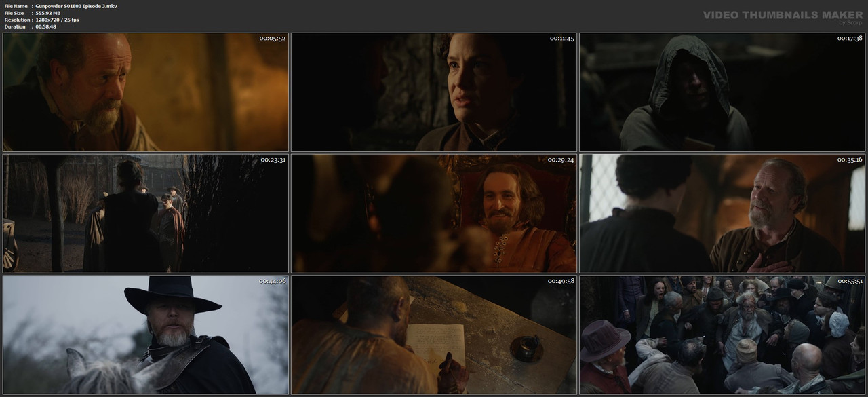
Task: Select the hooded figure thumbnail at 00:17:38
Action: 722,92
